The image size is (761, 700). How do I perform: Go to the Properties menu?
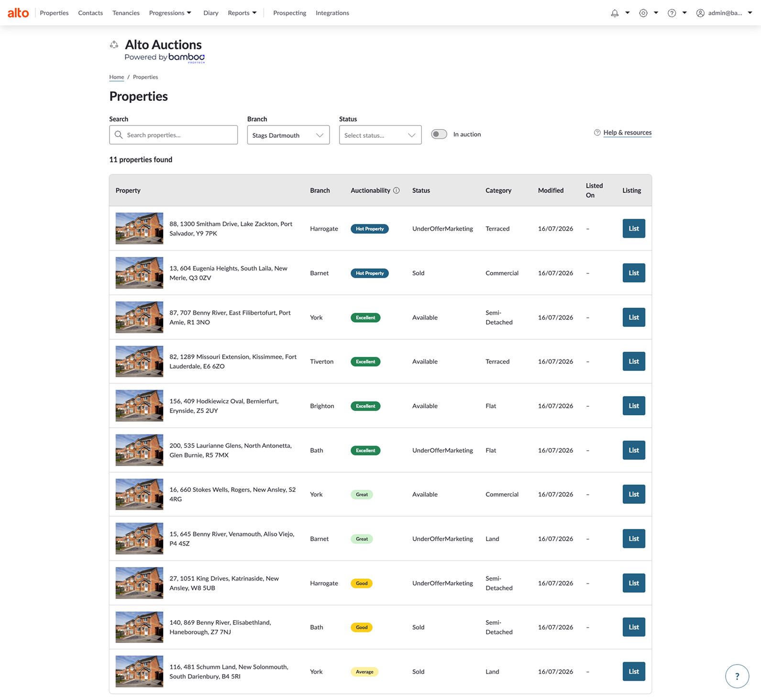[x=54, y=13]
